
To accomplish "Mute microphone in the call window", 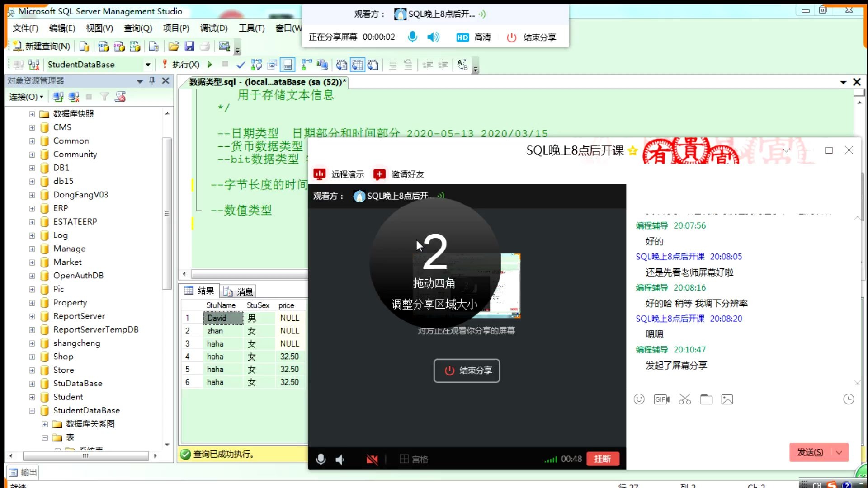I will [321, 460].
